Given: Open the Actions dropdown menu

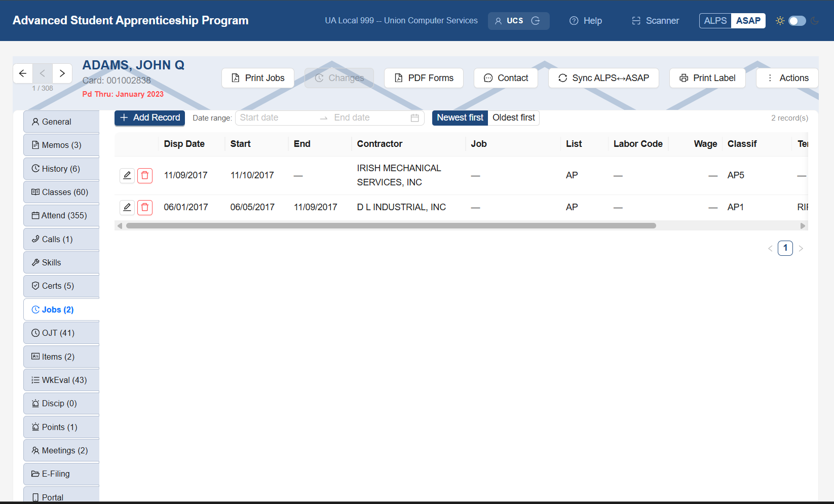Looking at the screenshot, I should point(787,78).
